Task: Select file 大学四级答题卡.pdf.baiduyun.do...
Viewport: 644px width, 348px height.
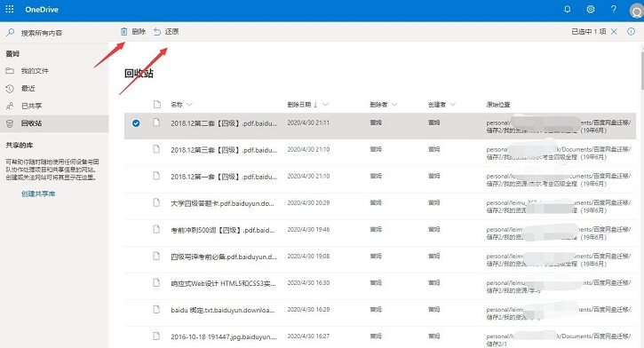Action: coord(222,203)
